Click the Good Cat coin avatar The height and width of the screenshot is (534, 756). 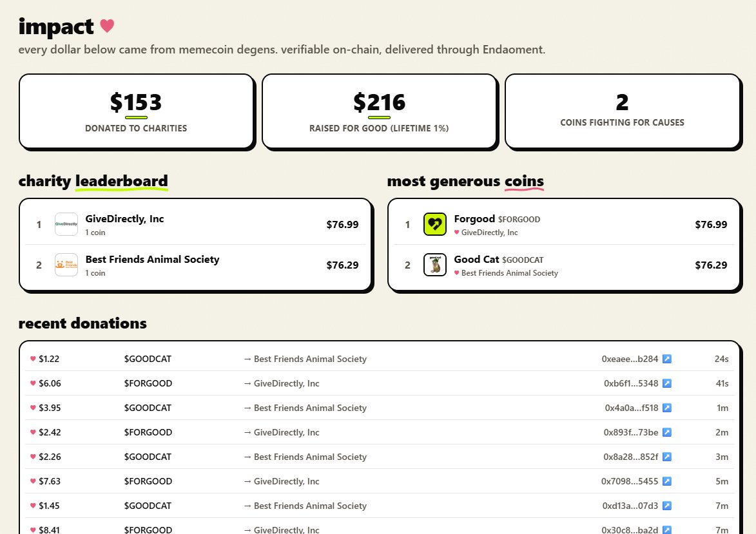point(435,265)
